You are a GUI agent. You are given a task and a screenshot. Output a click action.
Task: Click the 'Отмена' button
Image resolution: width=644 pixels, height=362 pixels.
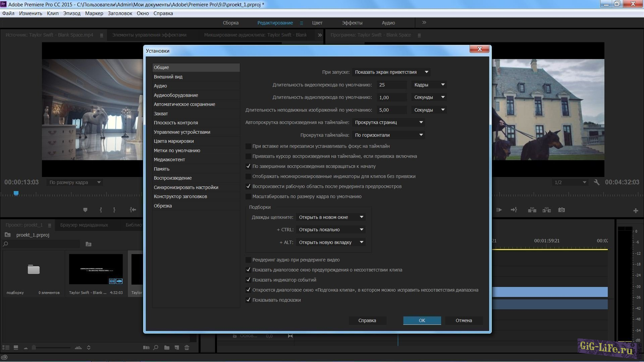pos(464,320)
